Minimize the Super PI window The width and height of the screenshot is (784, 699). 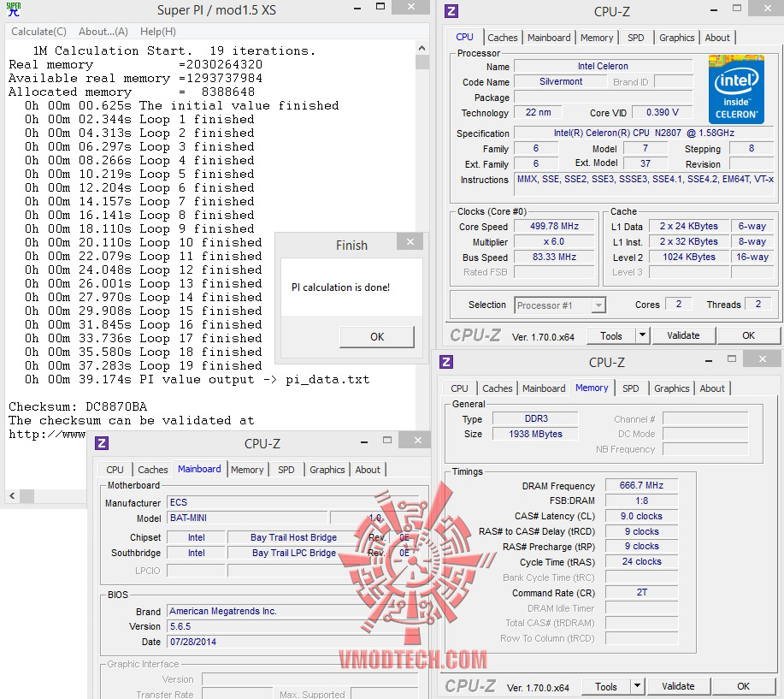357,9
